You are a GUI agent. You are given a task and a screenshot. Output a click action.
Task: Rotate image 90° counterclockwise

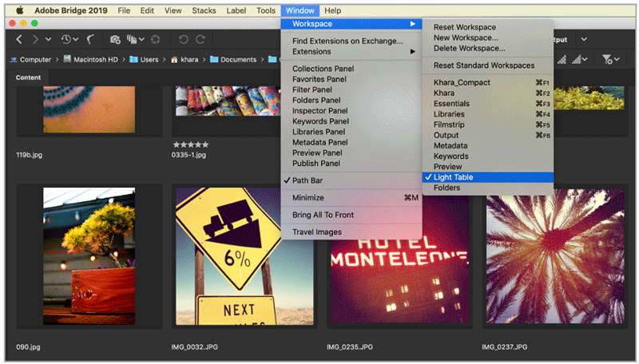[x=184, y=39]
